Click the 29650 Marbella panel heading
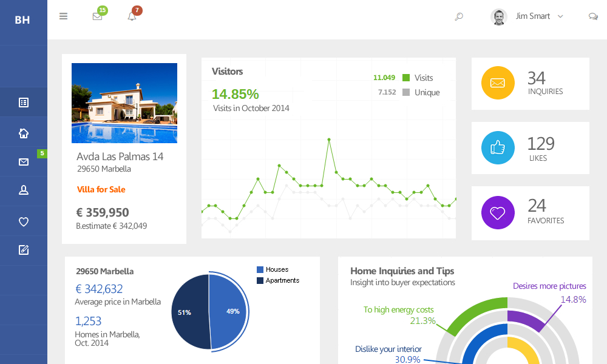Screen dimensions: 607x364 105,271
